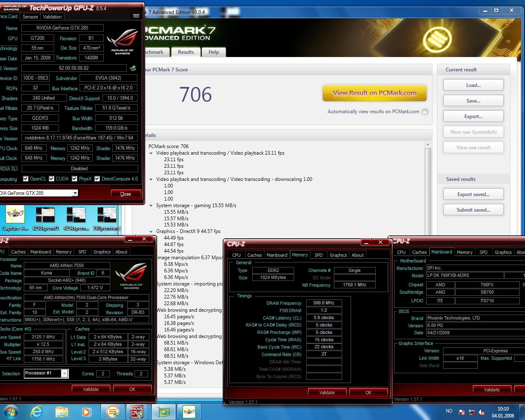Screen dimensions: 525x420
Task: Click the LP DK 790FXB-M2RS model value
Action: [464, 276]
